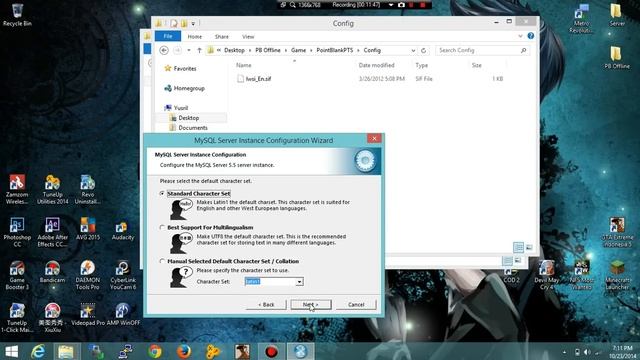The image size is (640, 360).
Task: Open Zamzom Wireless desktop shortcut
Action: tap(17, 189)
